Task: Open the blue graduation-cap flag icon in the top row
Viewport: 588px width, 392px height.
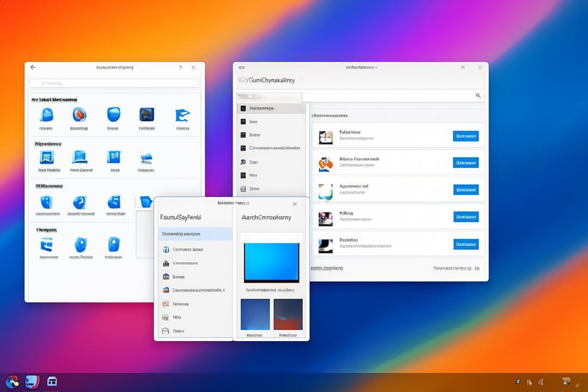Action: 182,115
